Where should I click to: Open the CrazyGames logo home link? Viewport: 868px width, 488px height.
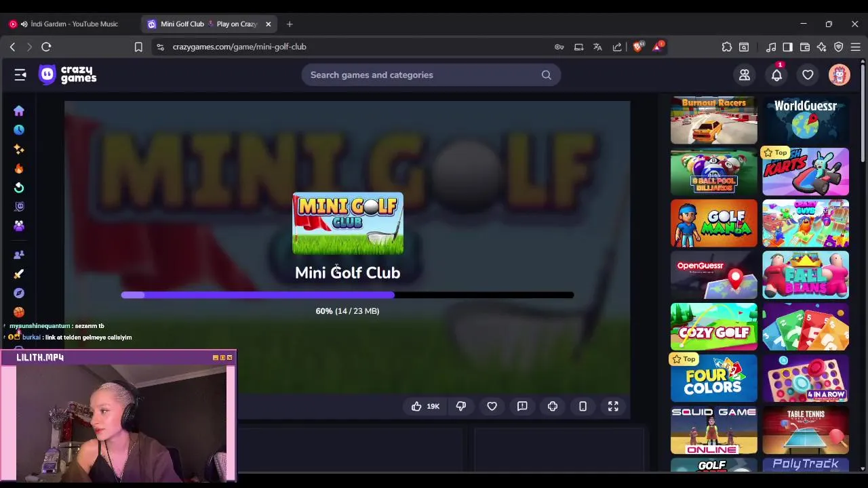click(x=68, y=75)
